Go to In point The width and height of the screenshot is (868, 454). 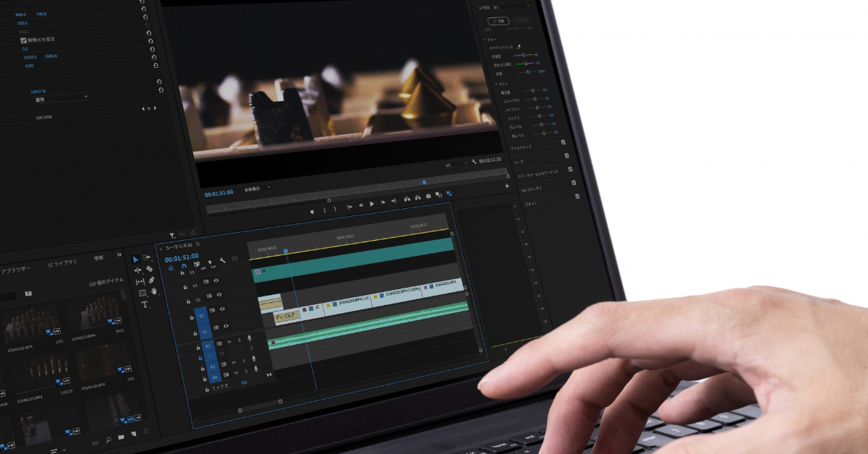349,207
